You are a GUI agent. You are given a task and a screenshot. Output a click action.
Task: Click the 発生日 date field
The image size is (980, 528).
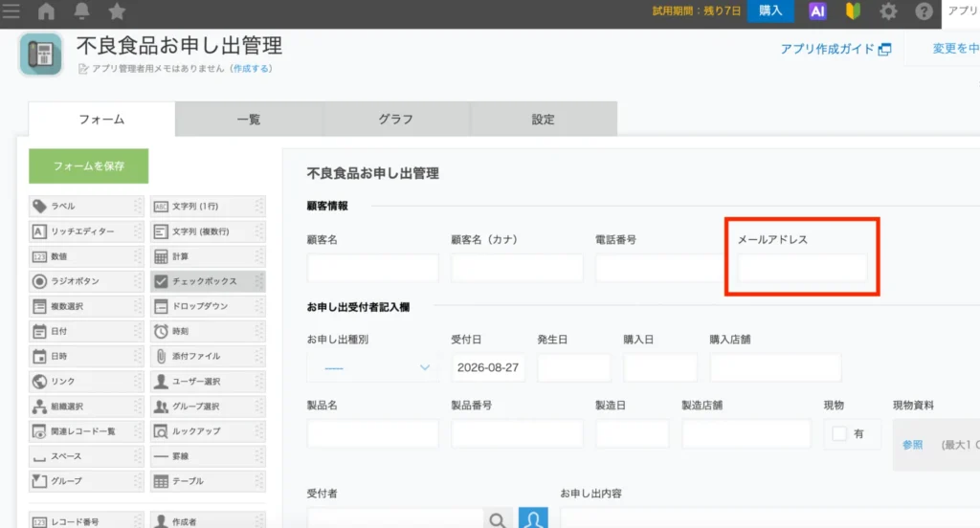tap(574, 367)
